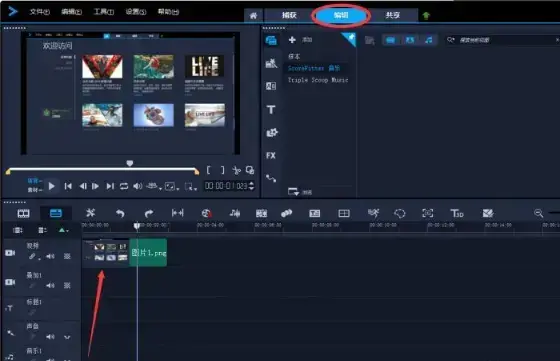Open the Instant Project templates panel
The height and width of the screenshot is (361, 560).
point(271,64)
